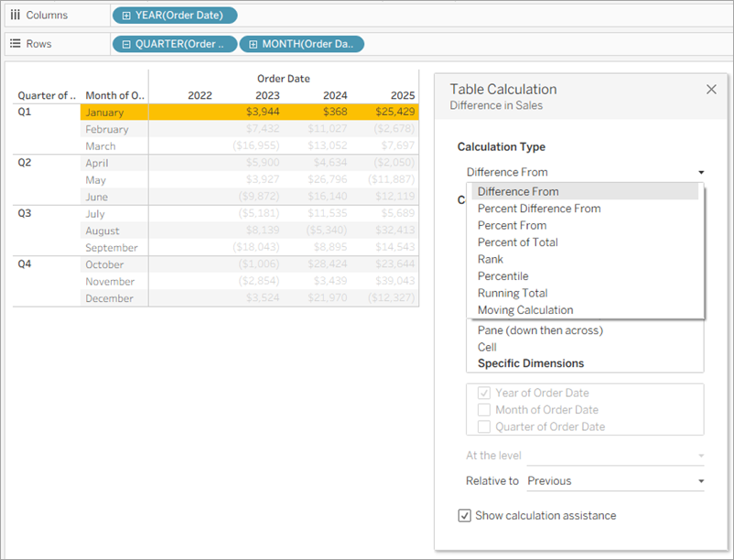Choose Specific Dimensions in compute list
The width and height of the screenshot is (734, 560).
(x=531, y=363)
